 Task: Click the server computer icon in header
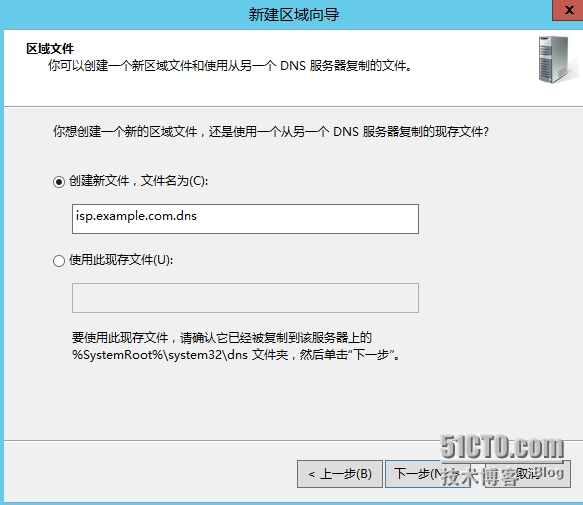pos(554,59)
